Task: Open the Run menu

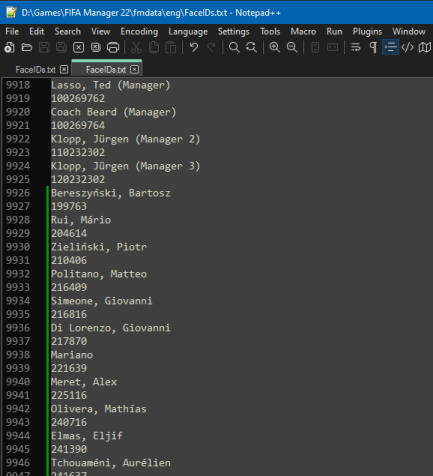Action: click(334, 32)
